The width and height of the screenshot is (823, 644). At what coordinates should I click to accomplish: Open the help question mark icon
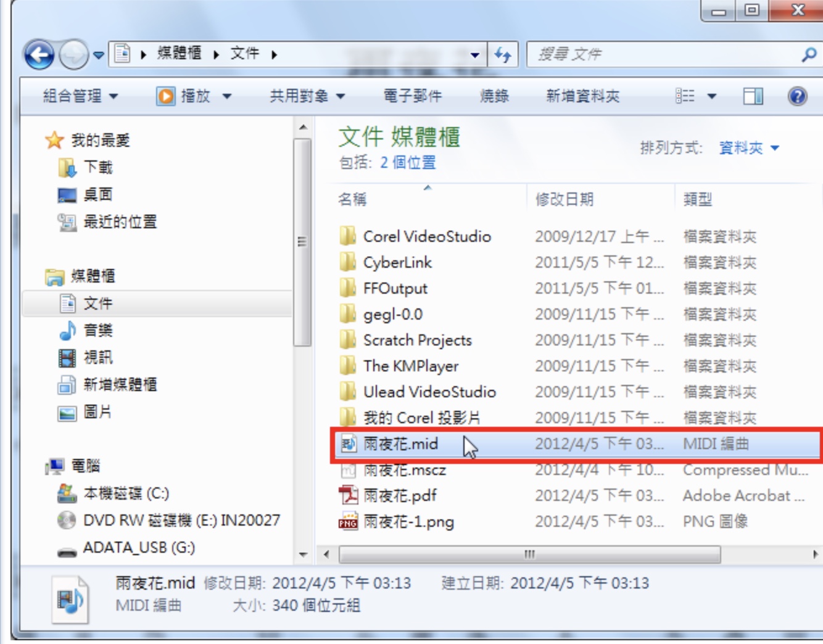[797, 96]
